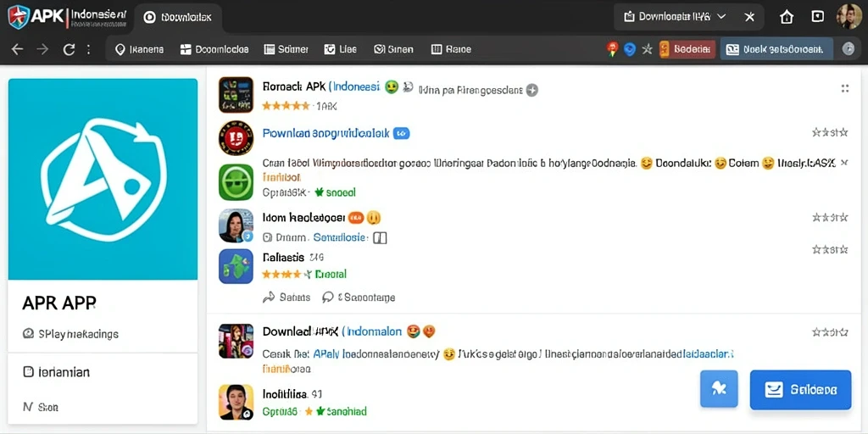Go forward with the right arrow

(x=42, y=49)
